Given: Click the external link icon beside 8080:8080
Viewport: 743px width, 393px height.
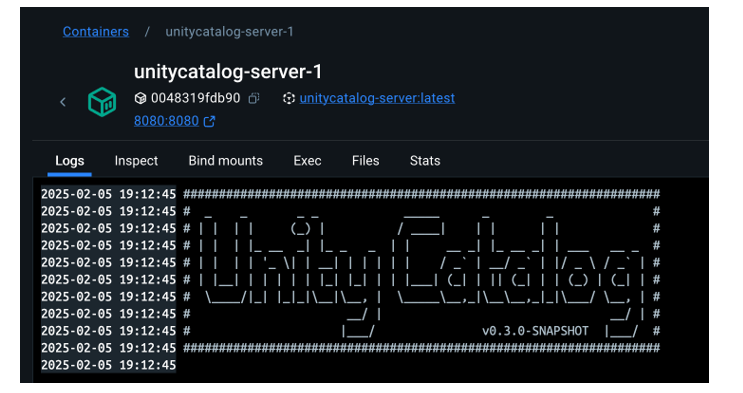Looking at the screenshot, I should (209, 121).
